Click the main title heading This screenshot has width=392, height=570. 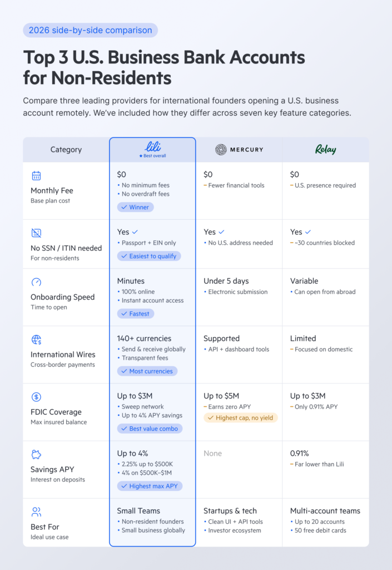click(164, 67)
